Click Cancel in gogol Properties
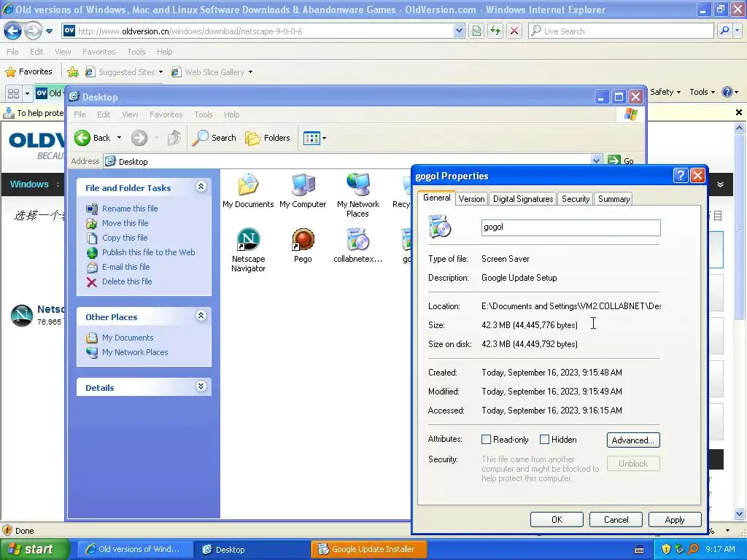 click(x=616, y=519)
